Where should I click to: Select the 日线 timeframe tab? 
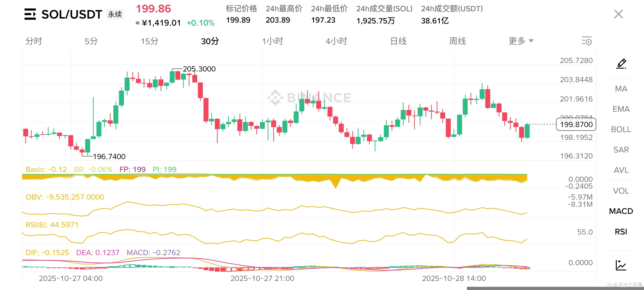point(398,41)
